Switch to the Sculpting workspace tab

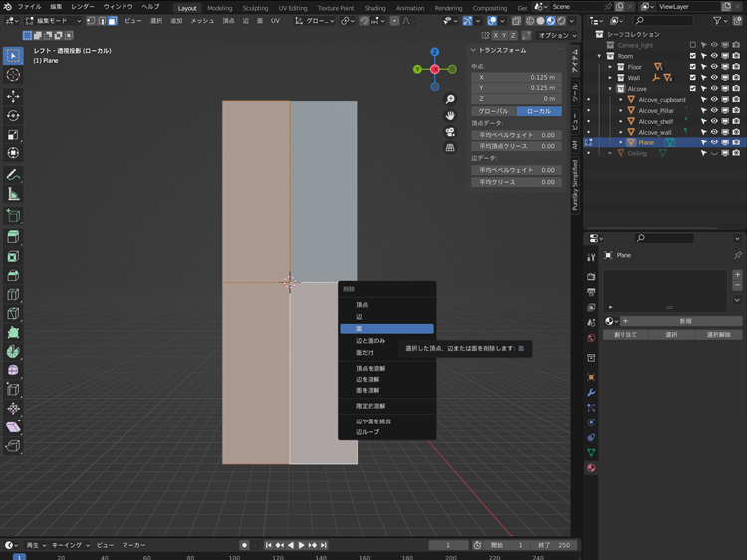pos(255,8)
